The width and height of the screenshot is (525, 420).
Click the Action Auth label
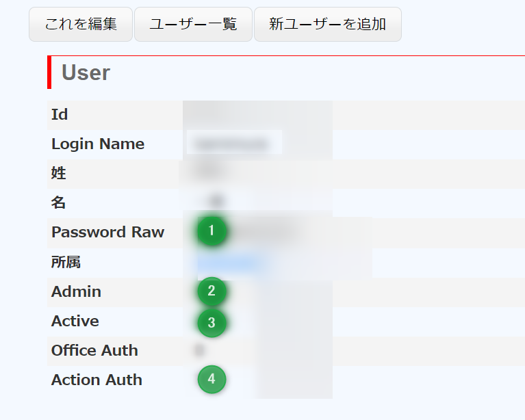click(97, 380)
